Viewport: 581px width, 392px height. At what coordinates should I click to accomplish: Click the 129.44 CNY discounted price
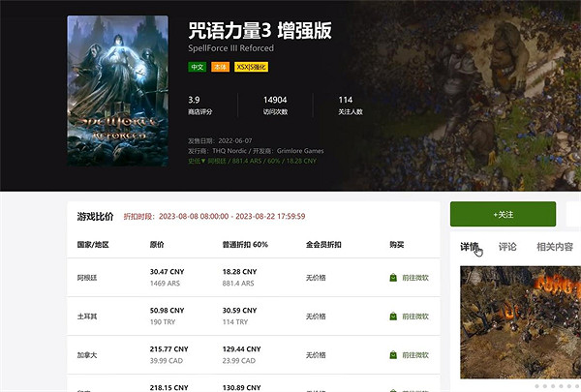(241, 349)
